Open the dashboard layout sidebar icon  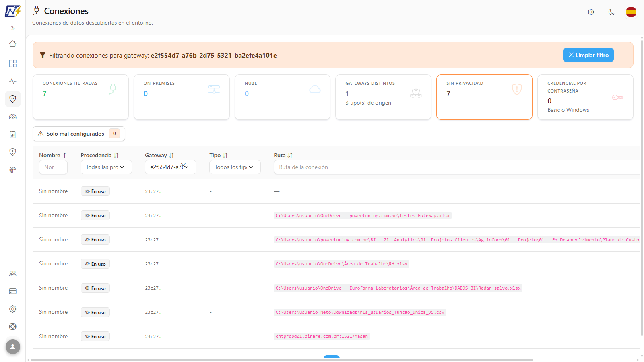click(x=13, y=64)
